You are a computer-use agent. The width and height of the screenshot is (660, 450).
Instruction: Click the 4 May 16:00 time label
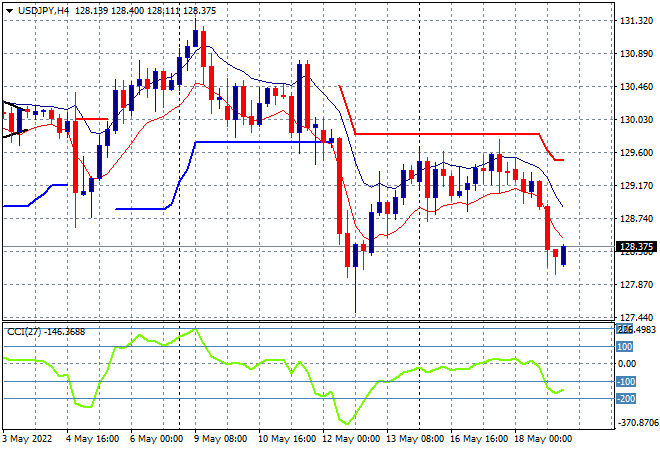(92, 439)
